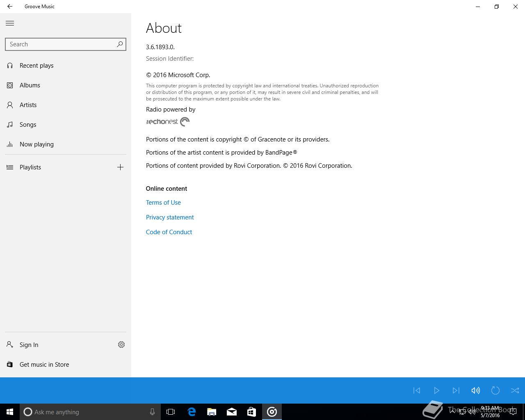
Task: Click the About heading
Action: pos(164,28)
